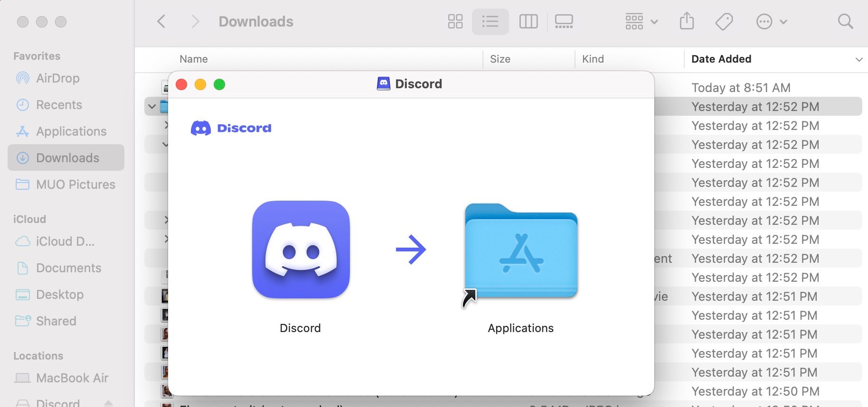Click the Share toolbar icon
The width and height of the screenshot is (868, 407).
(687, 21)
